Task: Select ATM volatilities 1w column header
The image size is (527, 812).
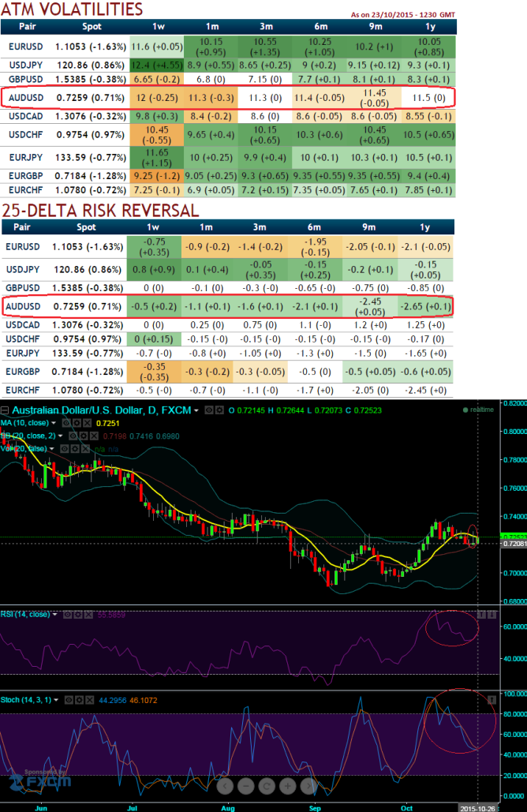Action: pos(159,26)
